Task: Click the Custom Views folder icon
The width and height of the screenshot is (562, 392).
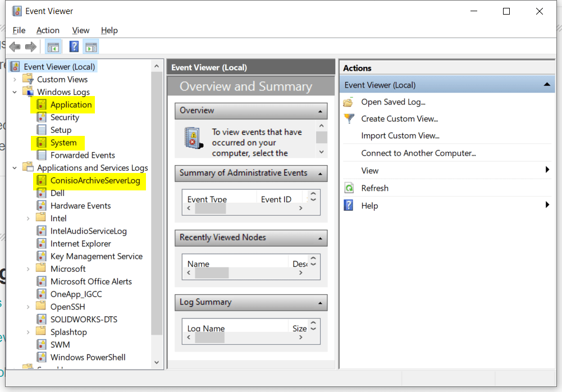Action: coord(28,79)
